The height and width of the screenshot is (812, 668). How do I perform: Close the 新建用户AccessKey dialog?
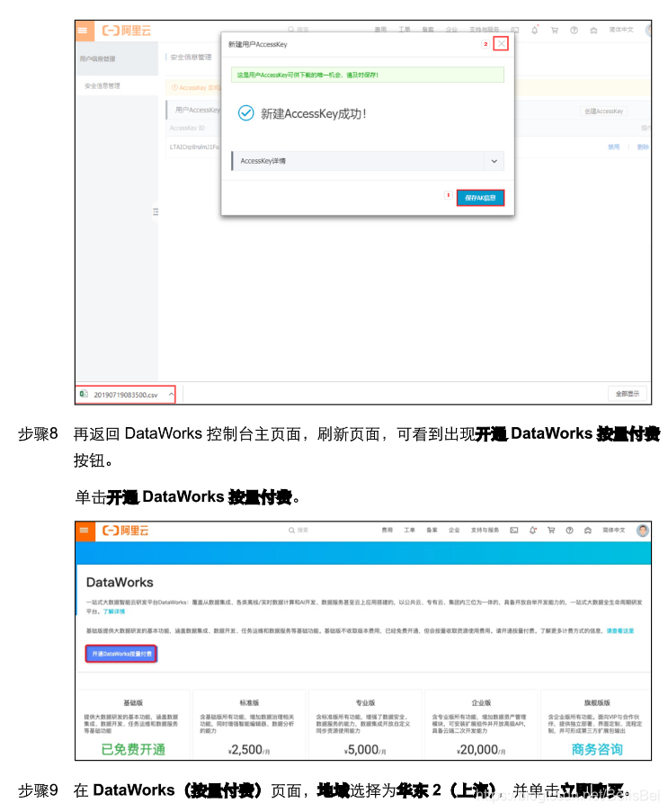(501, 43)
